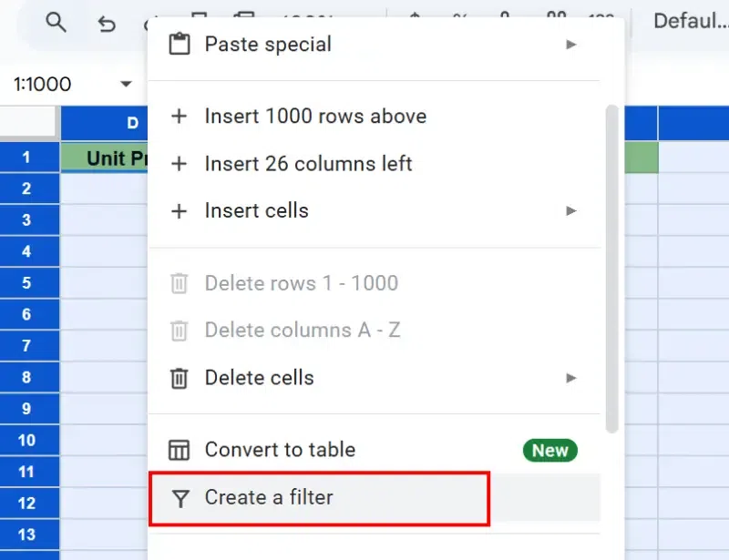Click the Paste special clipboard icon
The height and width of the screenshot is (560, 729).
(x=180, y=44)
